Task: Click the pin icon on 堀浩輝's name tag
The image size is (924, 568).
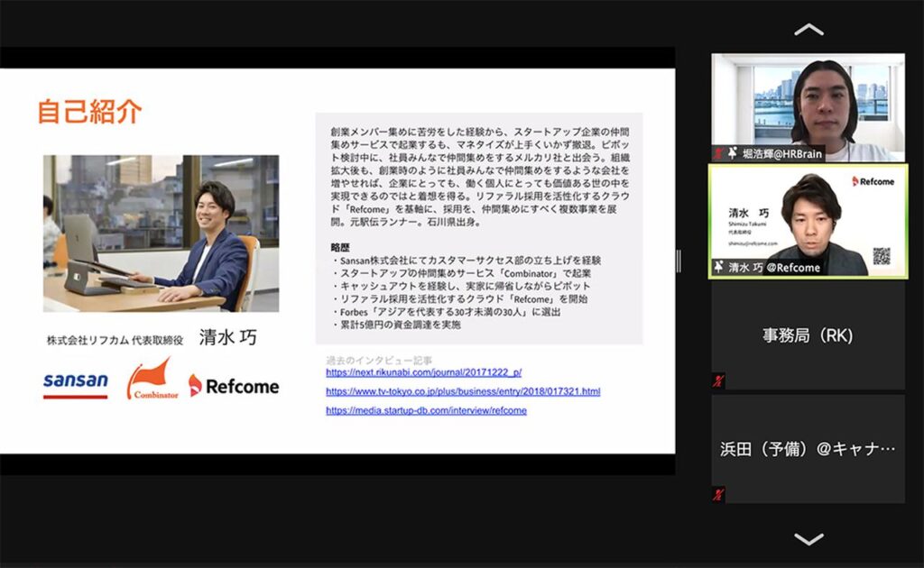Action: (x=733, y=152)
